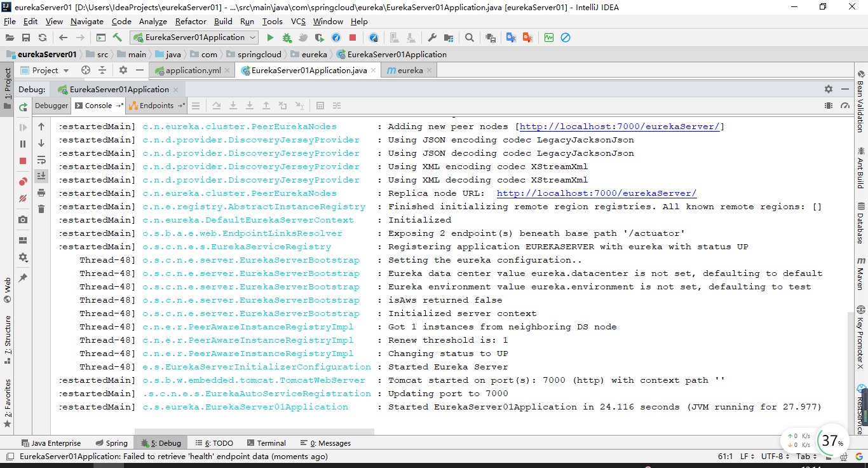This screenshot has height=468, width=868.
Task: Click eurekaServer01 root breadcrumb
Action: tap(41, 54)
